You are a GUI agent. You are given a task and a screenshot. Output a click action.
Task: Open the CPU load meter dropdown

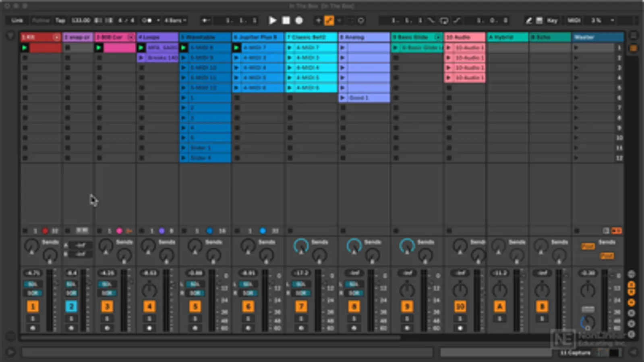(x=612, y=21)
